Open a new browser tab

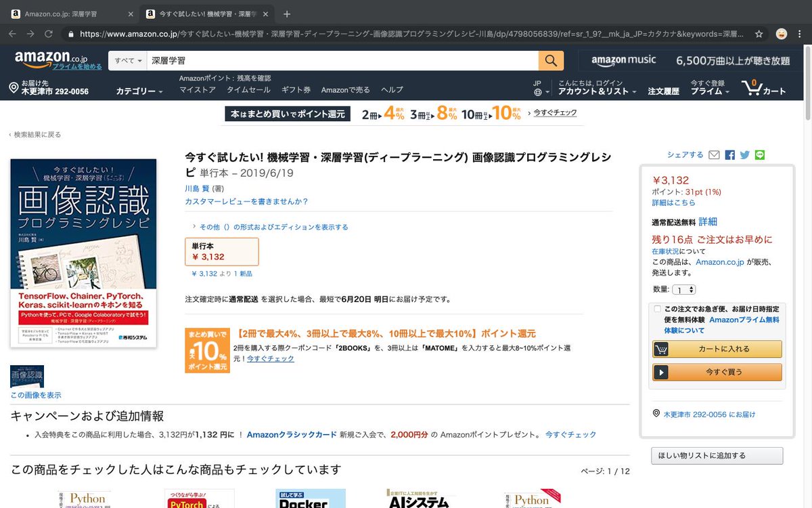(287, 14)
